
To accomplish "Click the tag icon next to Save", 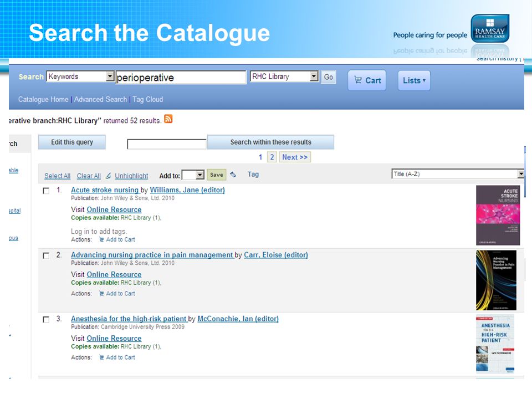I will click(233, 175).
